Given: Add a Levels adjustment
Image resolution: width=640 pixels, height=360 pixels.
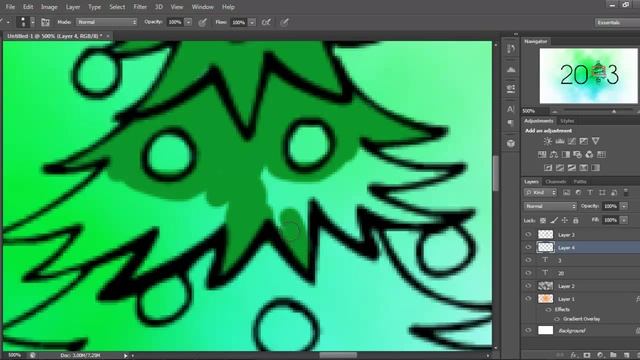Looking at the screenshot, I should coord(560,141).
